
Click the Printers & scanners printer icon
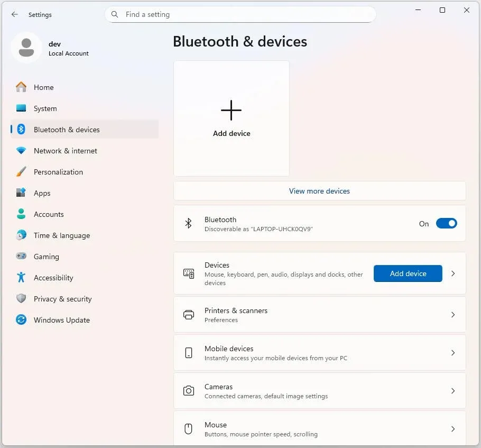click(x=189, y=315)
